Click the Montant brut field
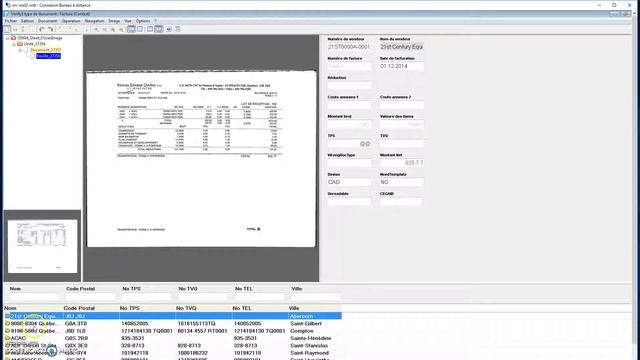Viewport: 640px width, 360px height. (349, 124)
